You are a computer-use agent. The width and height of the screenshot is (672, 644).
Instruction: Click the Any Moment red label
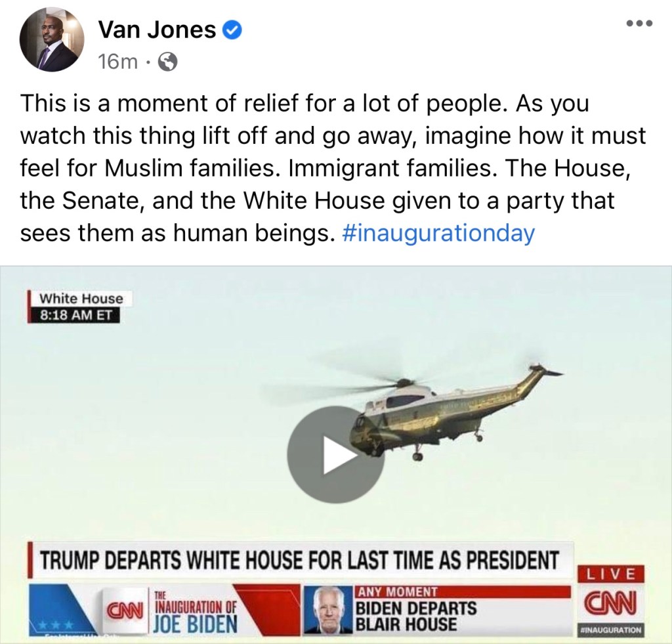(x=397, y=591)
